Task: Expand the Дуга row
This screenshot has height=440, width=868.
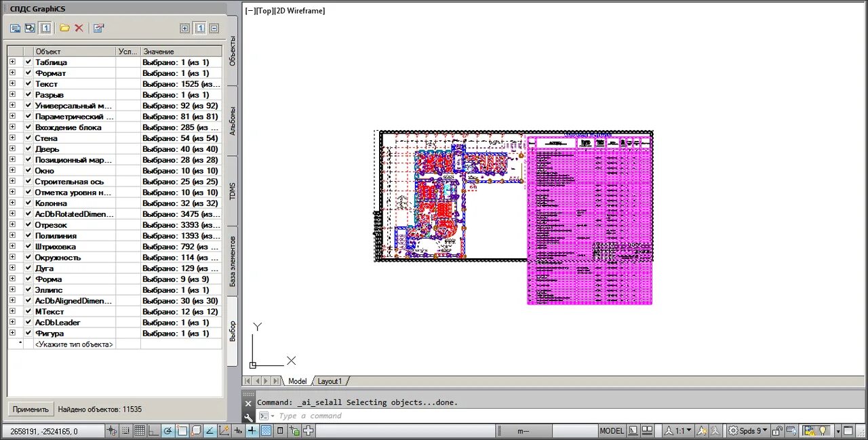Action: tap(12, 268)
